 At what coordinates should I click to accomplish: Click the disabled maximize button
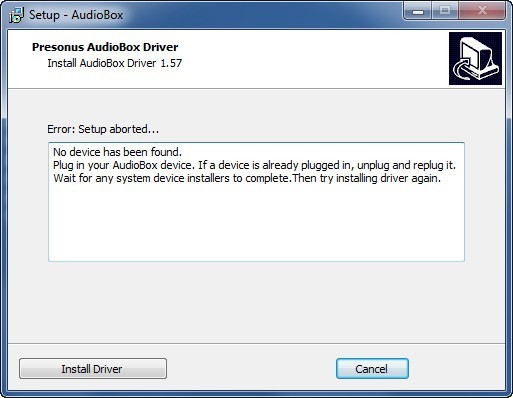pyautogui.click(x=445, y=11)
